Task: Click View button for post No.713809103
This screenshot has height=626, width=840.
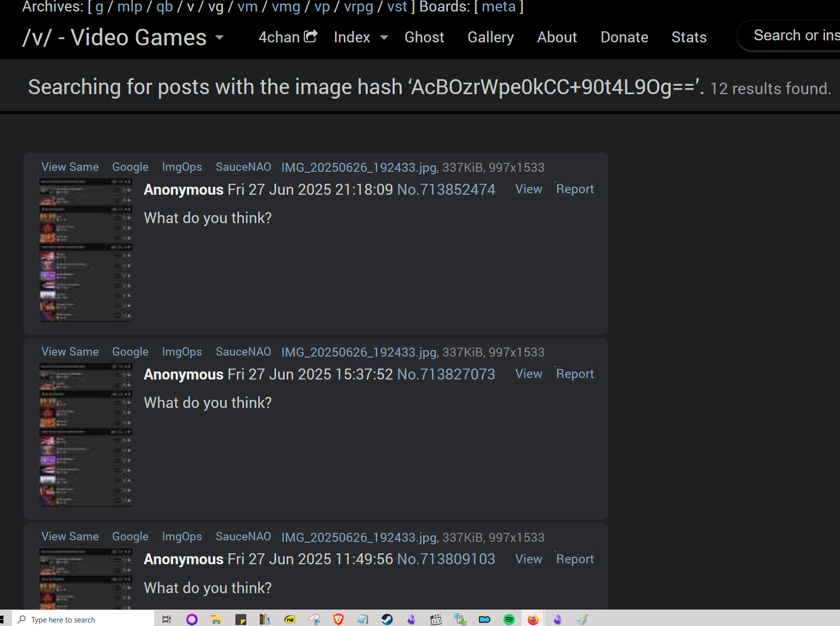Action: coord(528,559)
